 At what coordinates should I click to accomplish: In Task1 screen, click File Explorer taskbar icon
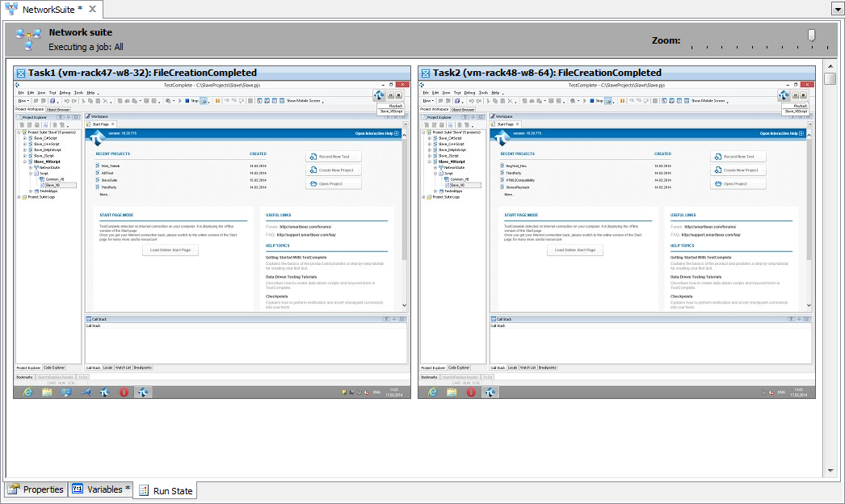(x=47, y=393)
